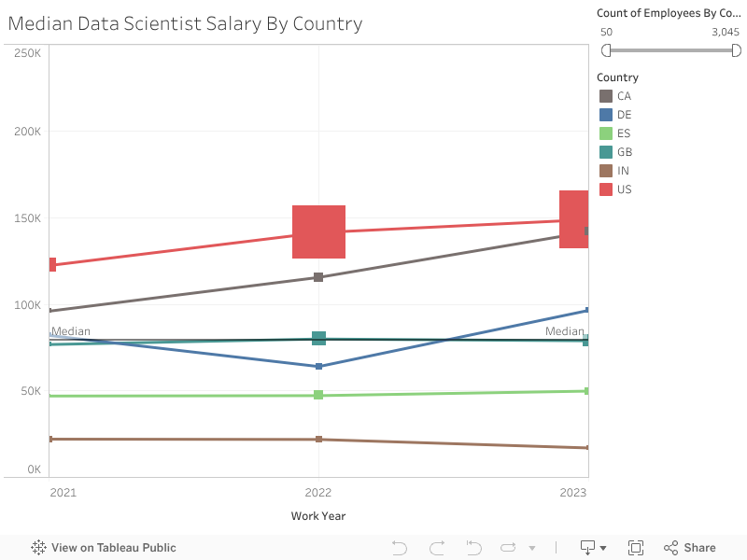This screenshot has height=560, width=747.
Task: Select the Reset view icon
Action: 473,547
